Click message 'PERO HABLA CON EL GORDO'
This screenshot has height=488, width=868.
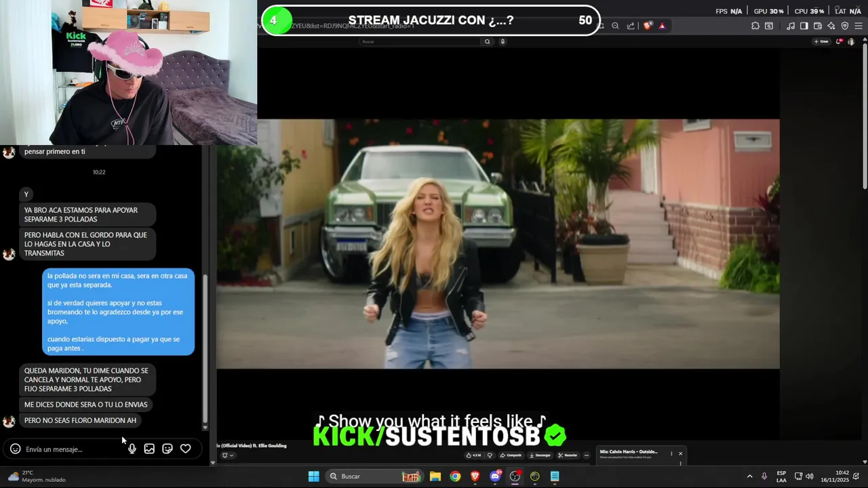[87, 244]
